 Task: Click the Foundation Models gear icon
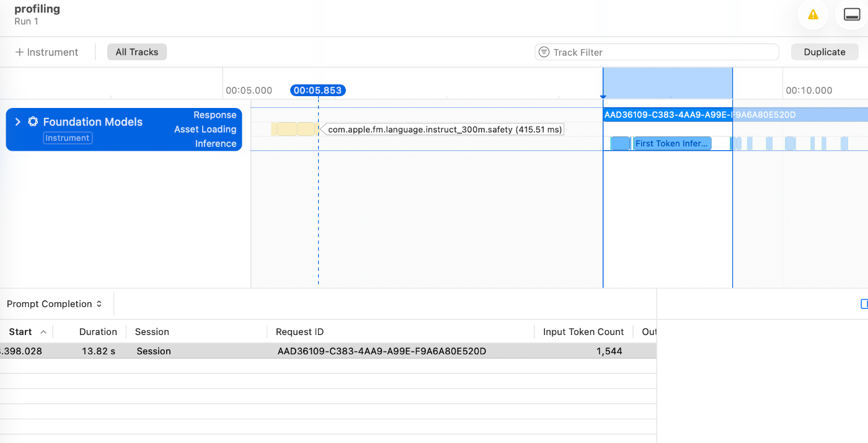point(33,122)
